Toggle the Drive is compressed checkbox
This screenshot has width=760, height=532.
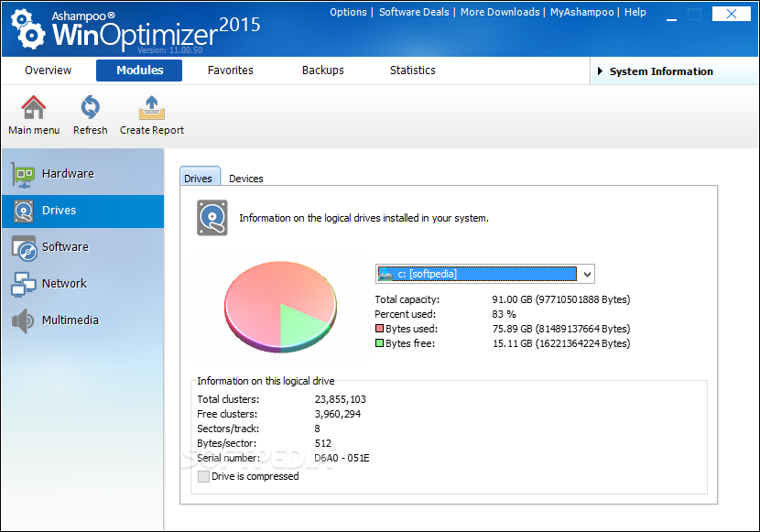(203, 477)
